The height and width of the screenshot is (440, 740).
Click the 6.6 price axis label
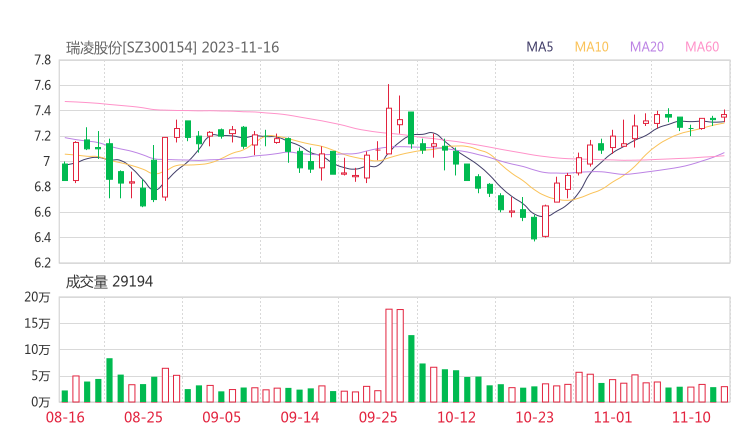point(42,212)
